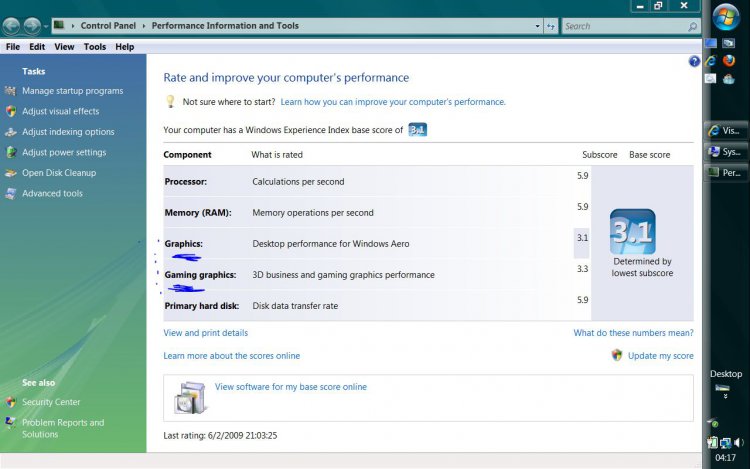Click the Control Panel breadcrumb

(108, 26)
